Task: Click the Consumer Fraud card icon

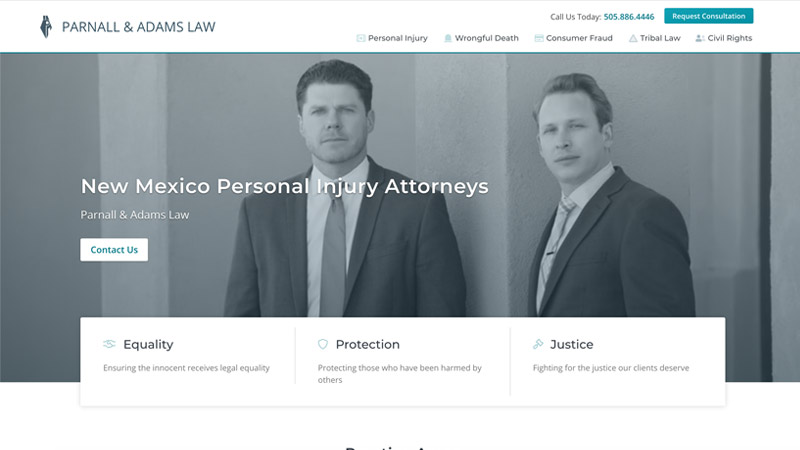Action: pos(539,38)
